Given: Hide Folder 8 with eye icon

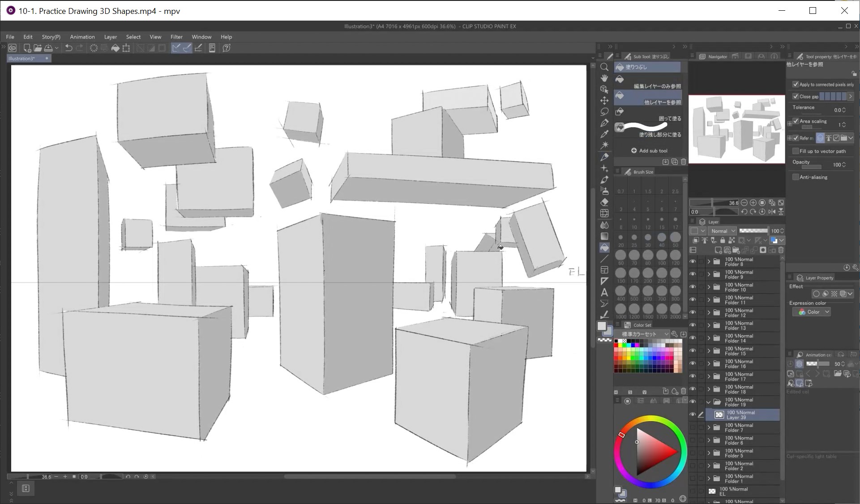Looking at the screenshot, I should pyautogui.click(x=693, y=261).
